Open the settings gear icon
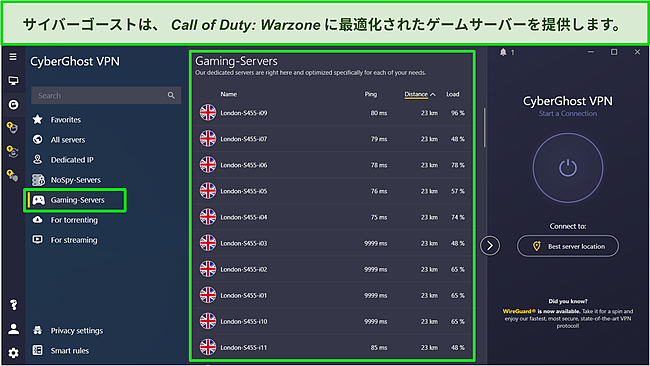The height and width of the screenshot is (366, 650). [x=13, y=353]
